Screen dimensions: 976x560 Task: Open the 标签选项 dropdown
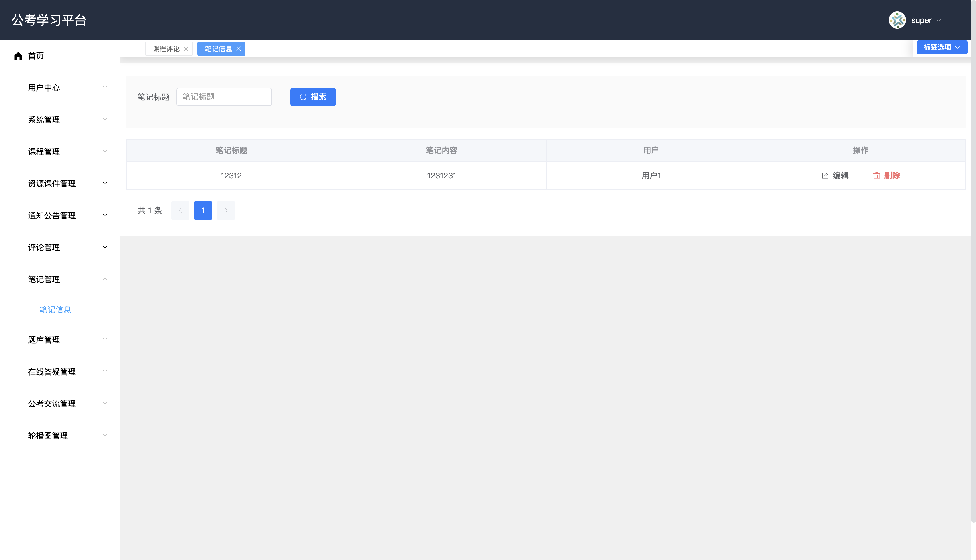point(941,47)
